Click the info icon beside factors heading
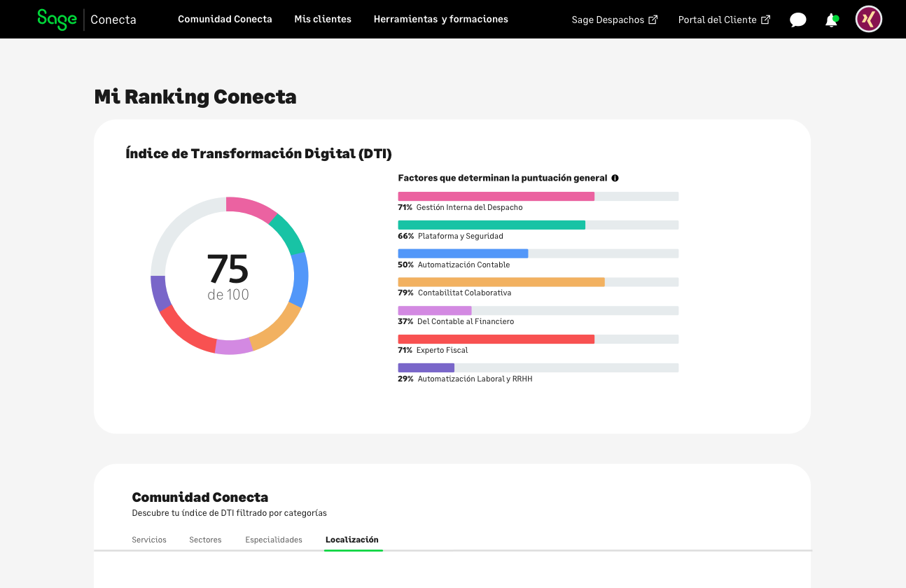Screen dimensions: 906x588 615,178
